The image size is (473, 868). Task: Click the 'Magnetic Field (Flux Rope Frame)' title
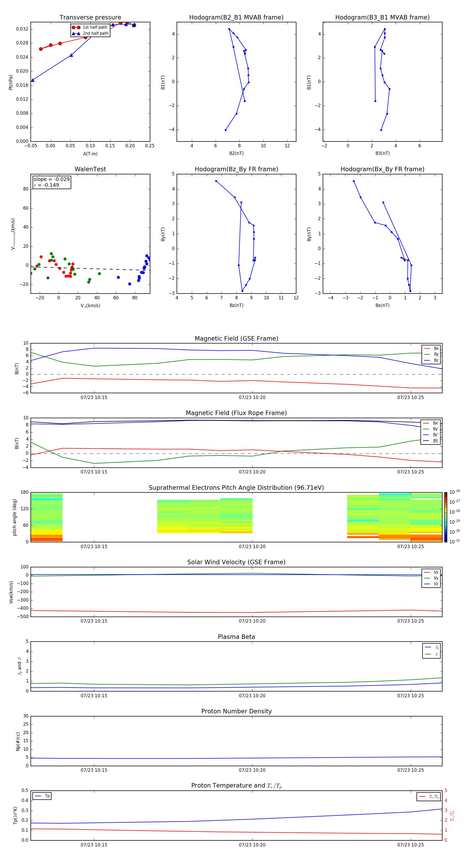[236, 413]
